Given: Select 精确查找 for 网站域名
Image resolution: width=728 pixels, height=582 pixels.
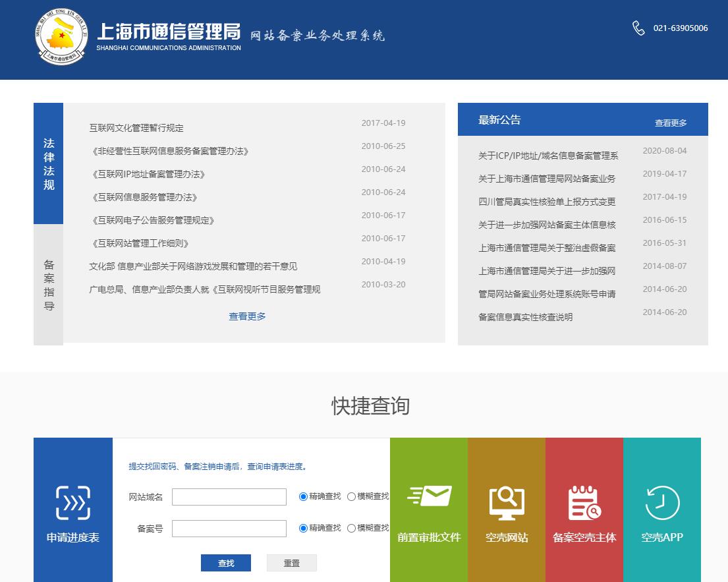Looking at the screenshot, I should point(304,497).
